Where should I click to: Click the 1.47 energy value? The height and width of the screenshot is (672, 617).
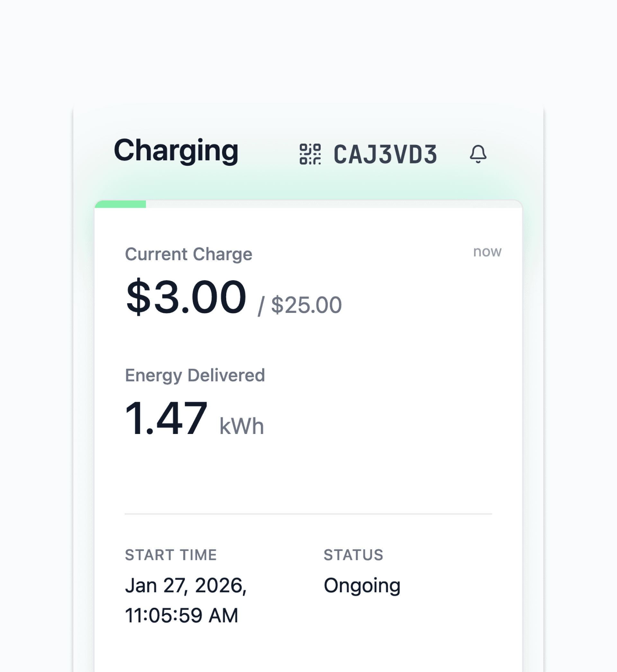pyautogui.click(x=166, y=419)
